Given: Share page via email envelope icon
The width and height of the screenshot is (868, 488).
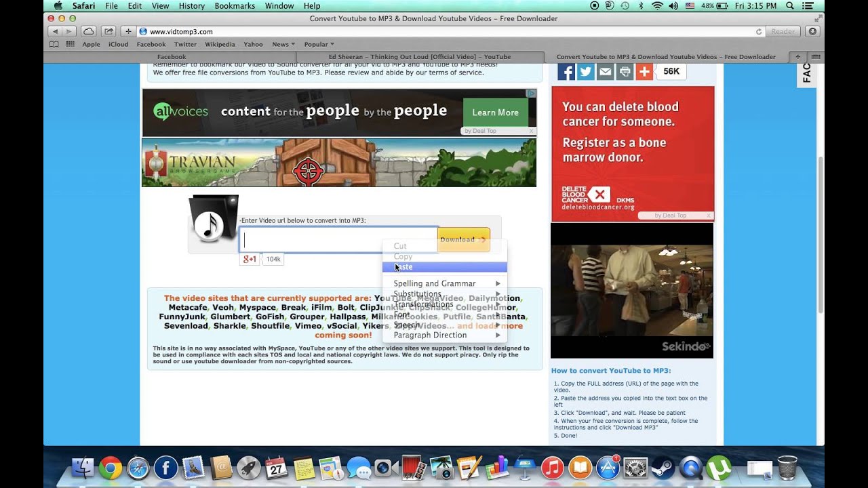Looking at the screenshot, I should [x=606, y=71].
